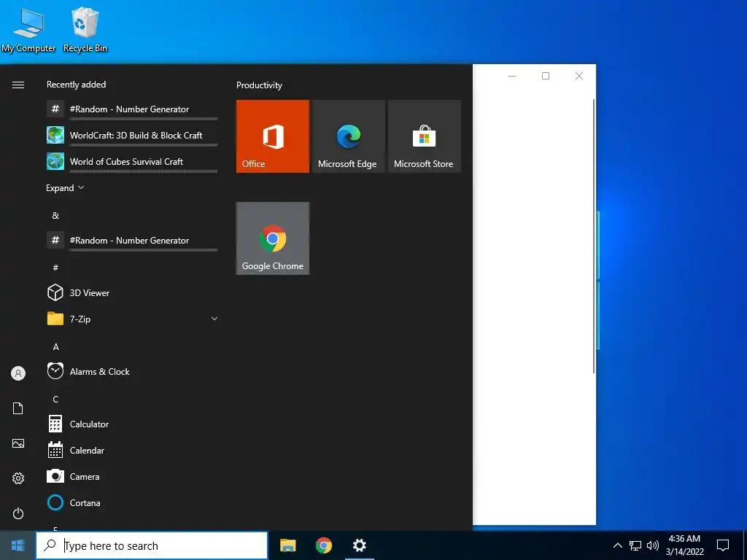Close the background window
Image resolution: width=747 pixels, height=560 pixels.
[578, 76]
